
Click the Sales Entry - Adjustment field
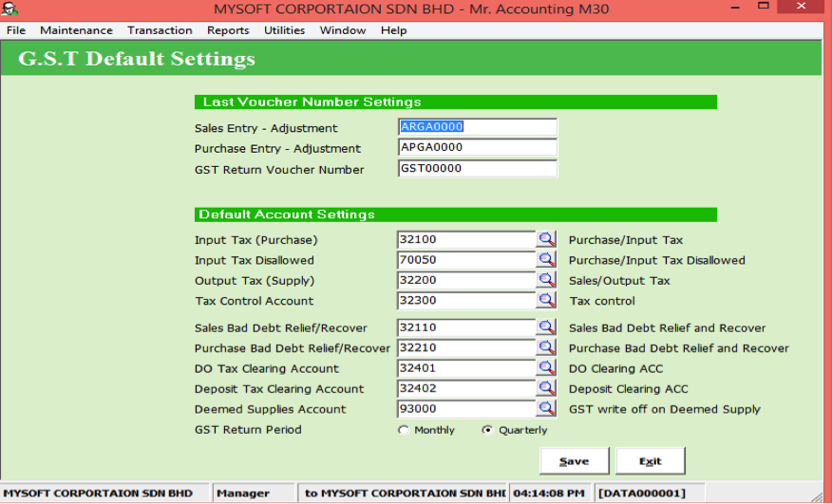[477, 127]
